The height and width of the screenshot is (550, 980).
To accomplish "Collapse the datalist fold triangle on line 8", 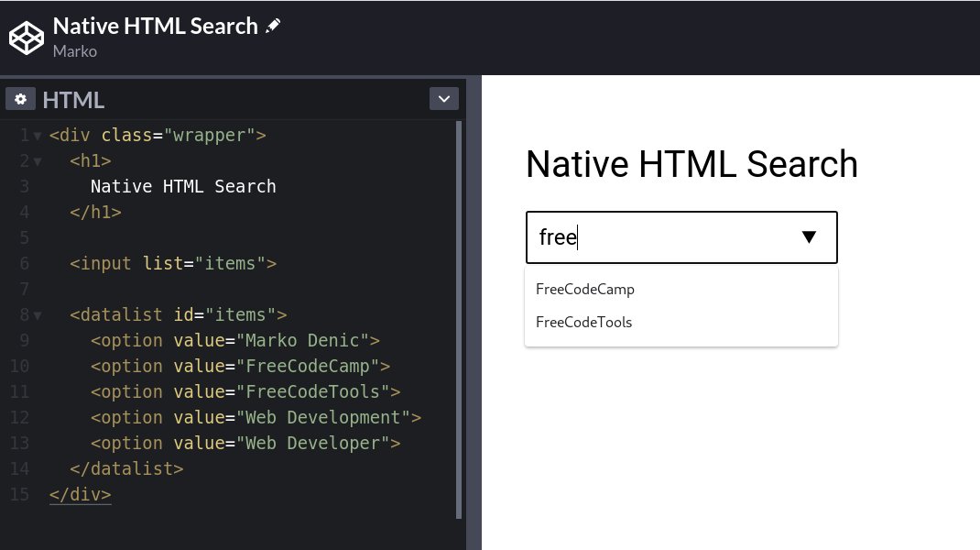I will 37,314.
